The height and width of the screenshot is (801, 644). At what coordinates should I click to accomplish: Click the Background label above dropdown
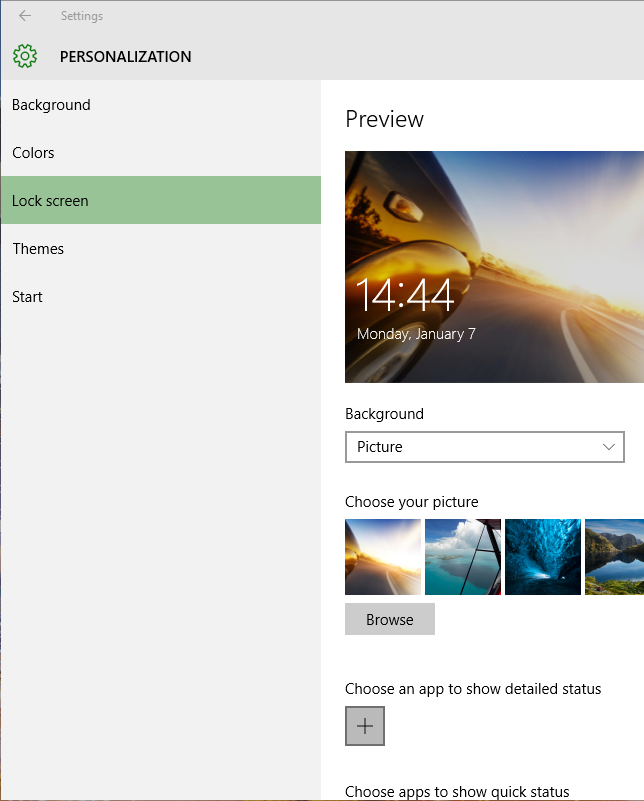tap(385, 414)
